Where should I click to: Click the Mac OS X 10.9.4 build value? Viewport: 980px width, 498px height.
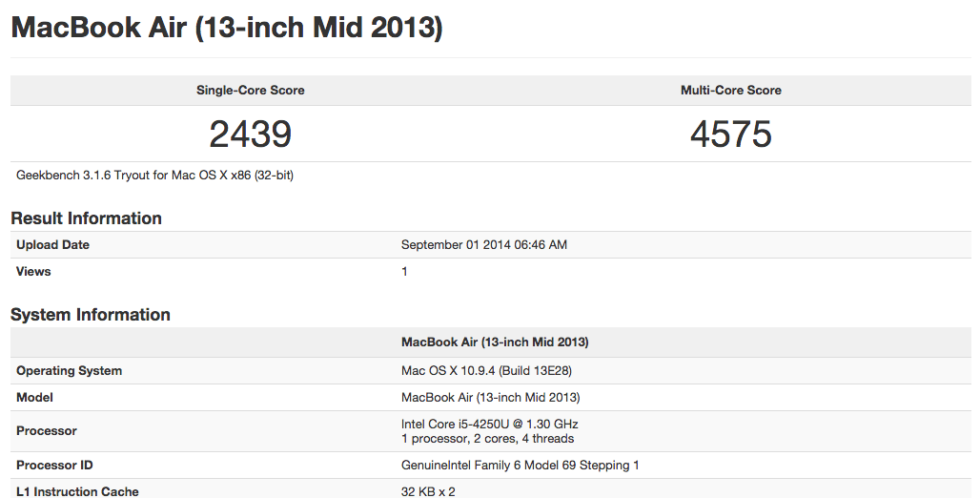click(486, 370)
